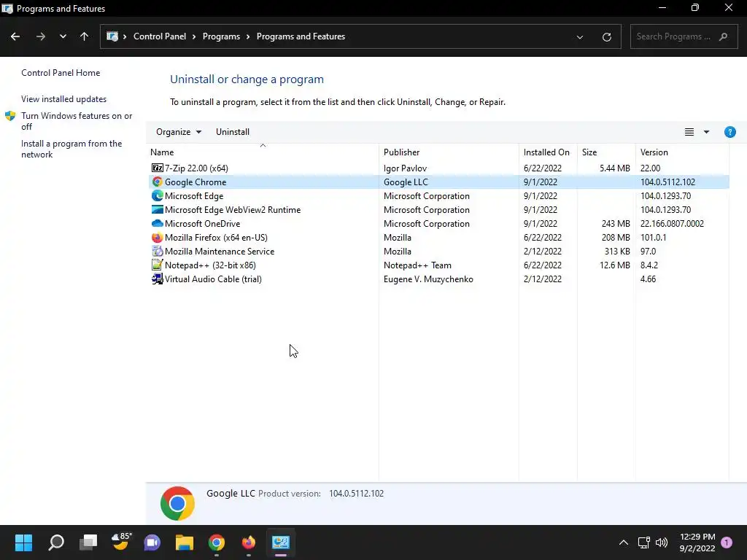The image size is (747, 560).
Task: Open Chrome from the taskbar
Action: click(x=216, y=542)
